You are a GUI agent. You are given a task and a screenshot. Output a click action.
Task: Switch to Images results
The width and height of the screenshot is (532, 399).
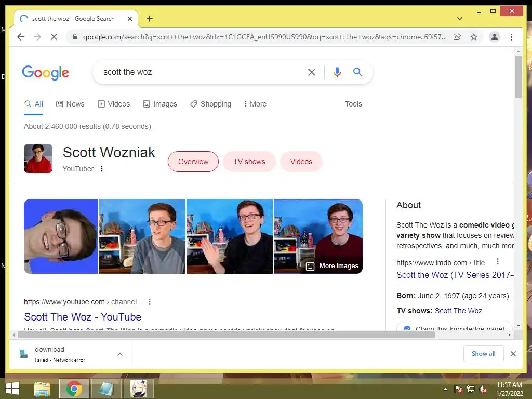[x=160, y=104]
